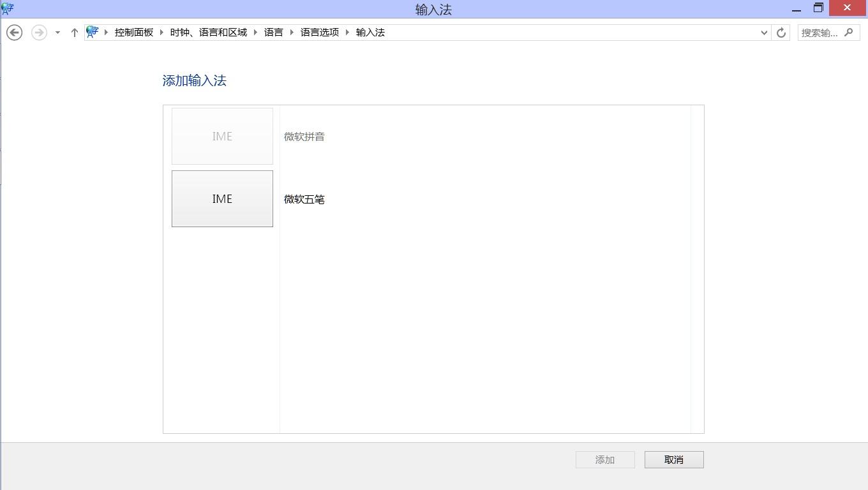Image resolution: width=868 pixels, height=490 pixels.
Task: Open the recent locations dropdown arrow
Action: pos(57,33)
